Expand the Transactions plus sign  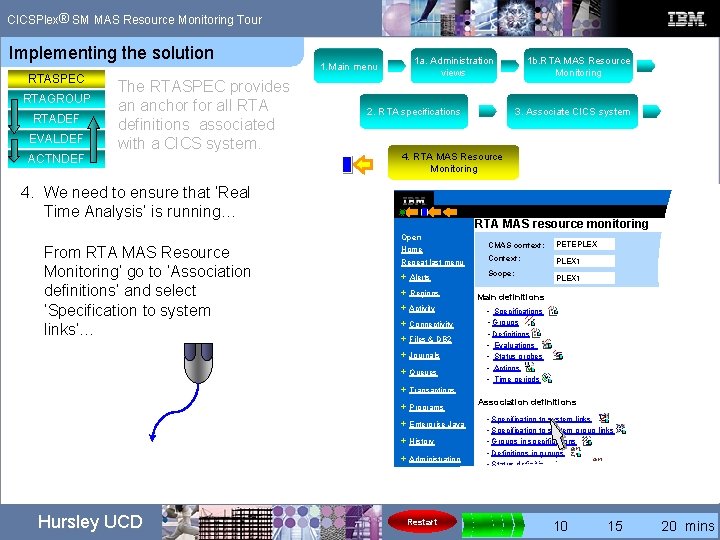403,389
